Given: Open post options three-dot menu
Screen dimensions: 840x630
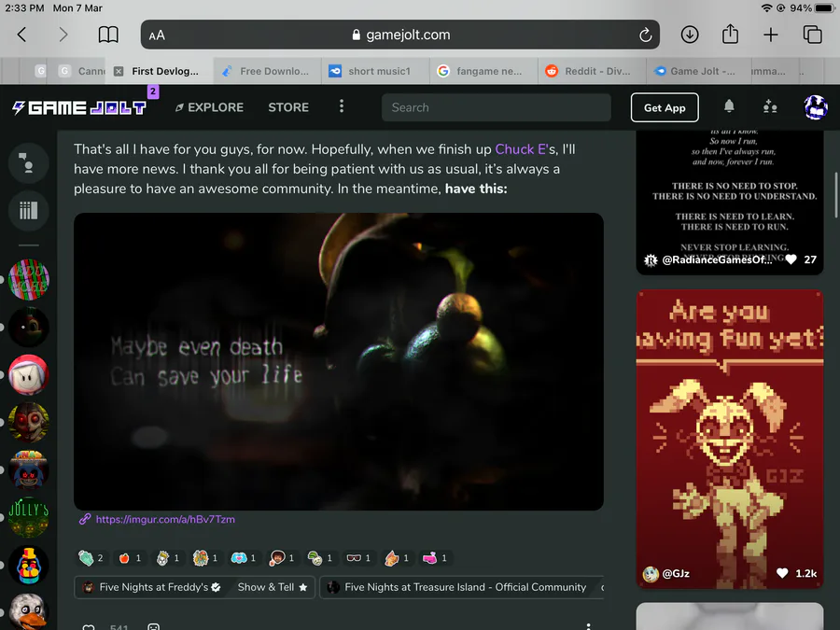Looking at the screenshot, I should [x=588, y=625].
